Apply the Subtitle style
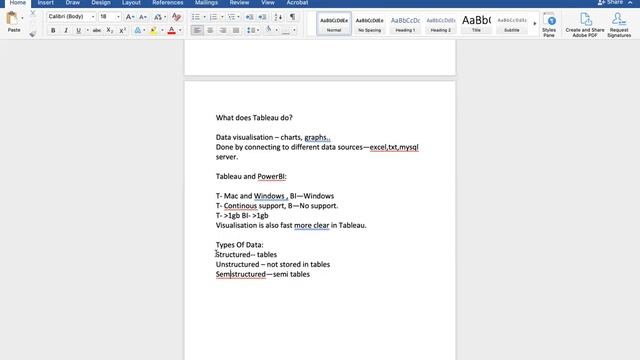 pos(512,24)
